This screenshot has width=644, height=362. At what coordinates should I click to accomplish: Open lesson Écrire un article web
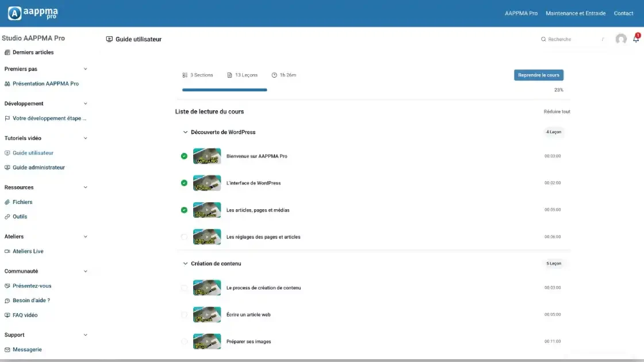coord(248,315)
